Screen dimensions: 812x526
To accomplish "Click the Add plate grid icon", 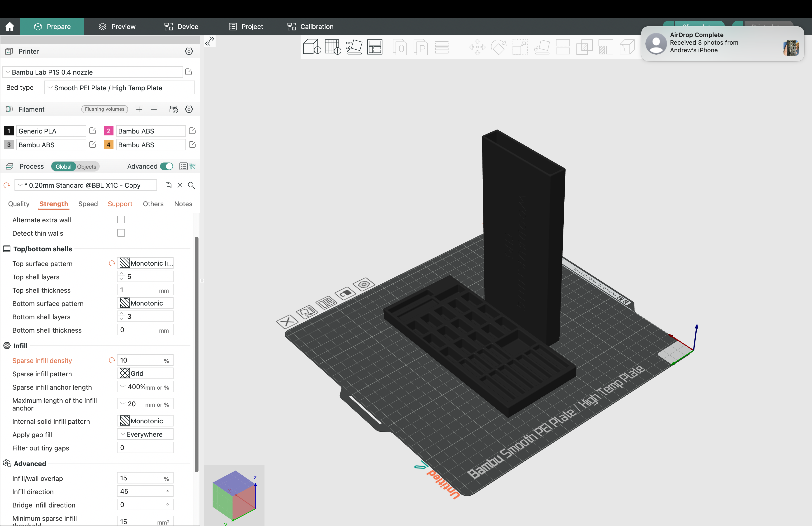I will coord(333,47).
